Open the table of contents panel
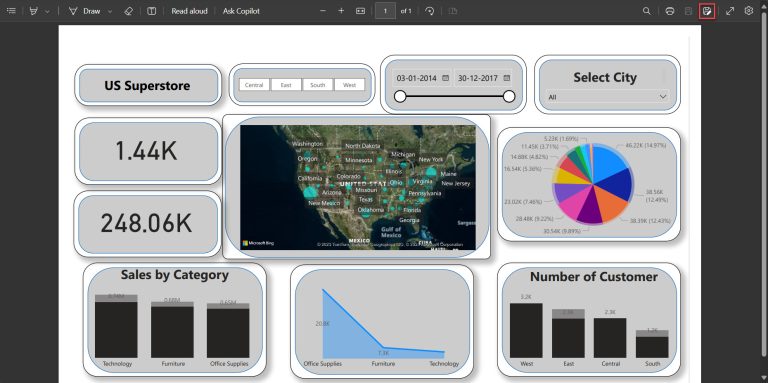 pos(11,11)
